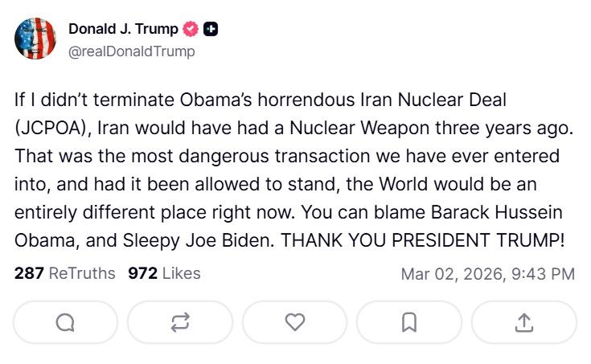Share the post via upload arrow icon
This screenshot has width=591, height=364.
point(523,322)
